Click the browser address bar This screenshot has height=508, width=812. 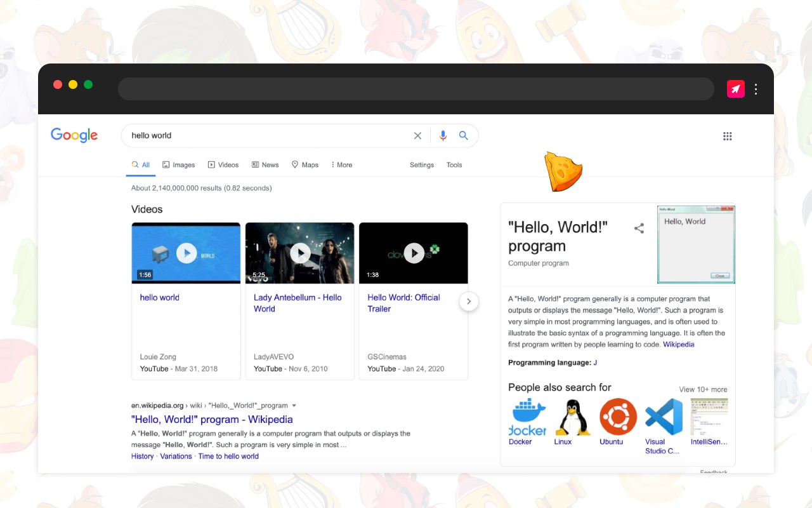pyautogui.click(x=416, y=89)
